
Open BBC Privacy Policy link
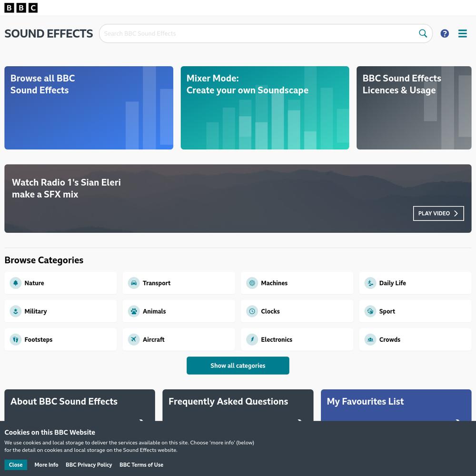point(89,465)
